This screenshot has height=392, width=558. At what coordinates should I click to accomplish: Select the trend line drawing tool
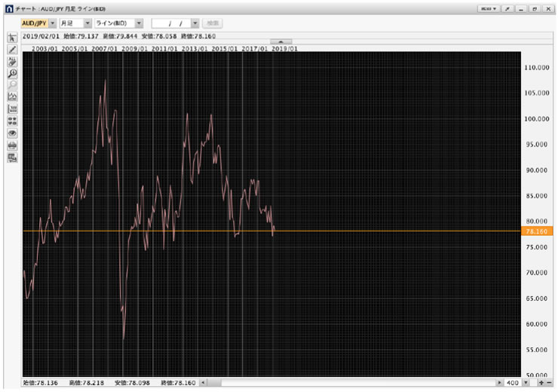pyautogui.click(x=12, y=50)
